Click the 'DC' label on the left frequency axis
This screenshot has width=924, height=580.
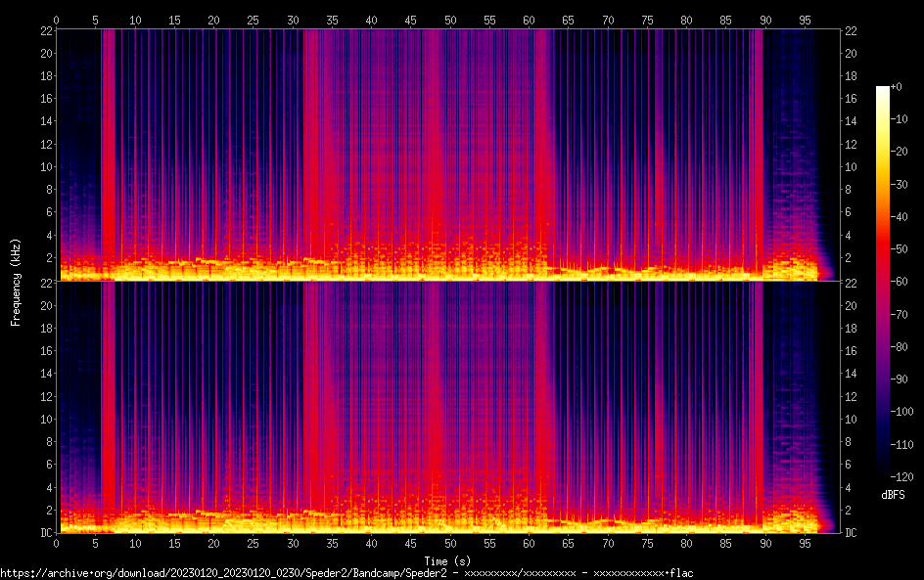coord(44,533)
